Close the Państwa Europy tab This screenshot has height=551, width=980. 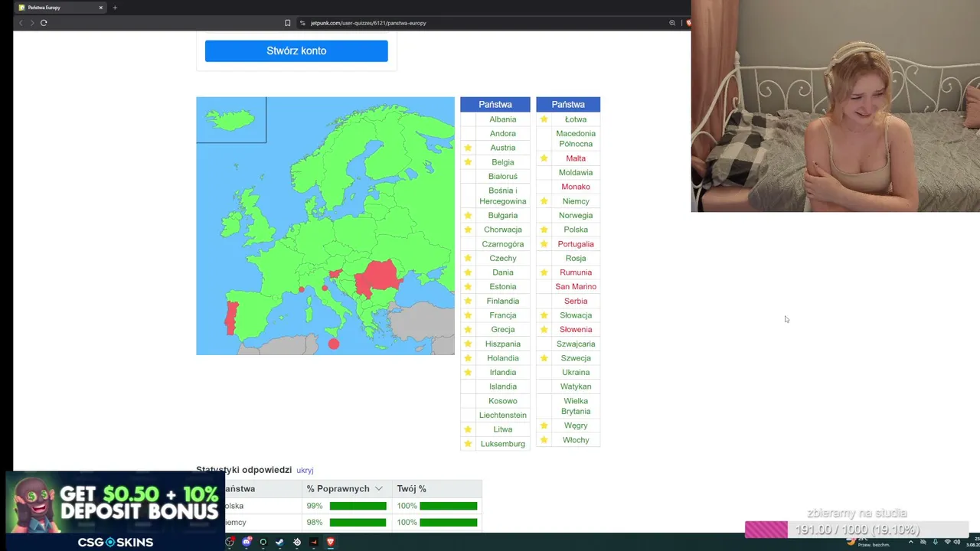(x=100, y=8)
